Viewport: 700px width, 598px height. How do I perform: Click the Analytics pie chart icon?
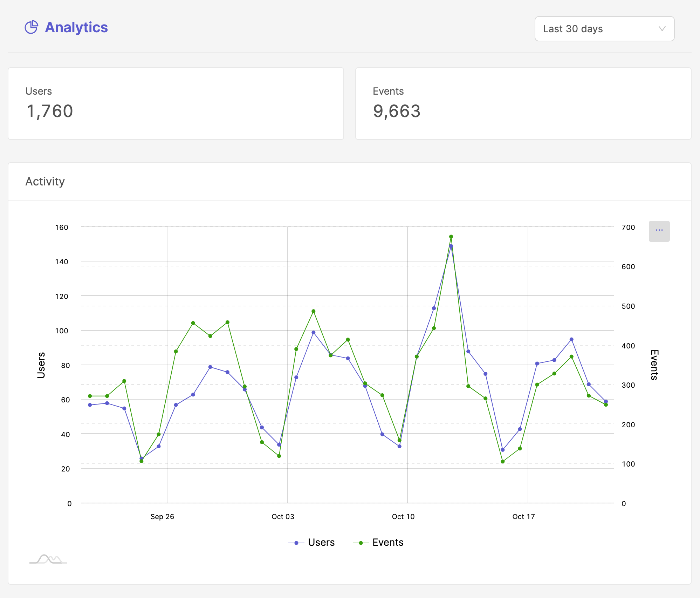(x=31, y=27)
